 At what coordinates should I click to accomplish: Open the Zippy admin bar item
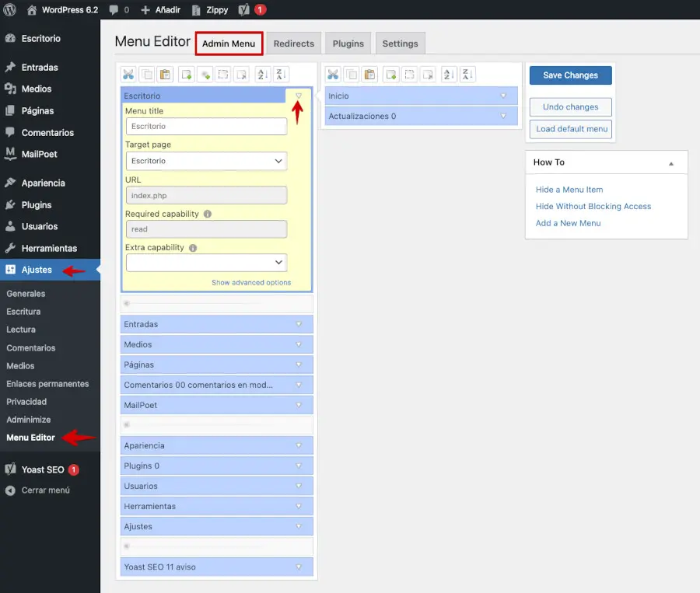[x=210, y=10]
